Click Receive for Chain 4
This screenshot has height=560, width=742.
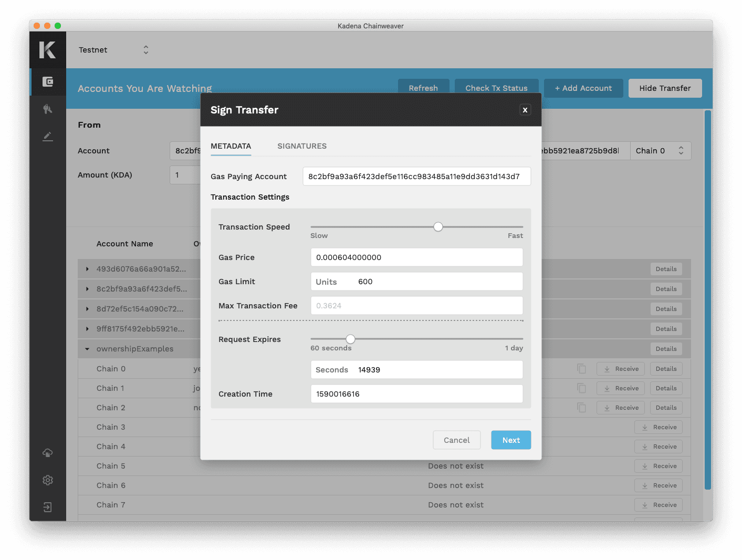[x=659, y=447]
